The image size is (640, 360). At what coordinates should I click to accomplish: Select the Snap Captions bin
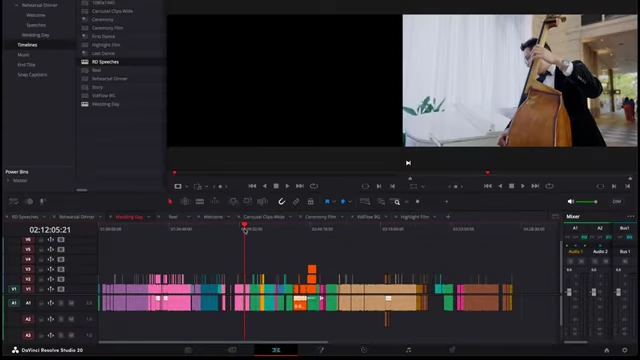[x=32, y=75]
